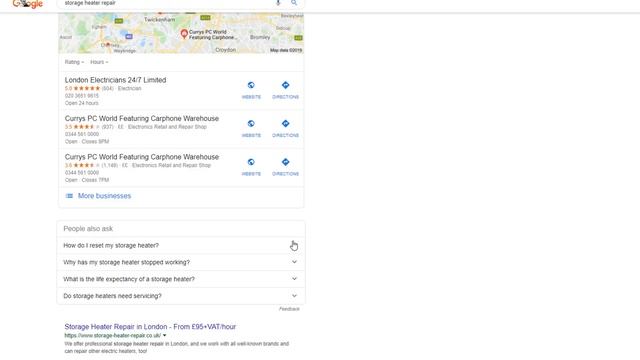
Task: Visit website of Currys closing 8PM
Action: [251, 128]
